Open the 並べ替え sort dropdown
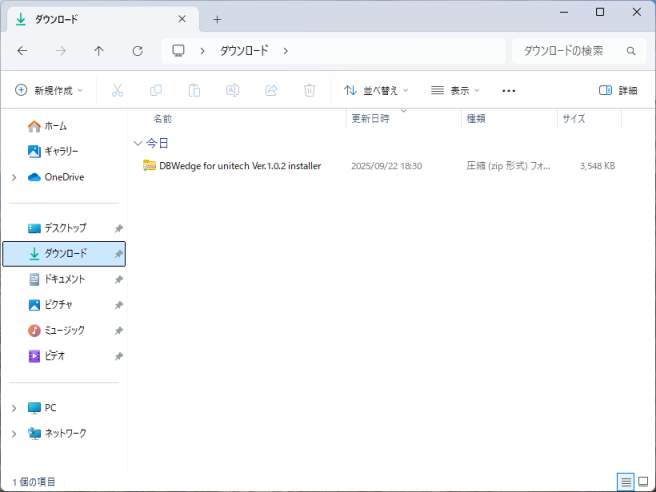Viewport: 656px width, 492px height. pos(376,90)
